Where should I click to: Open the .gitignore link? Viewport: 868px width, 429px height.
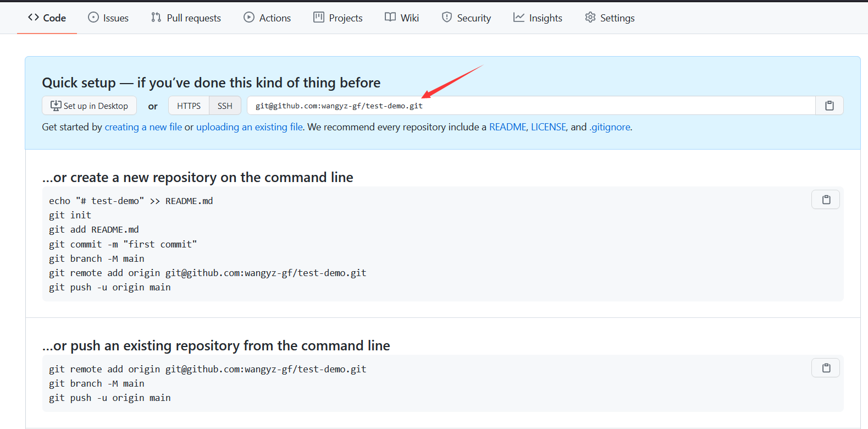pos(610,127)
